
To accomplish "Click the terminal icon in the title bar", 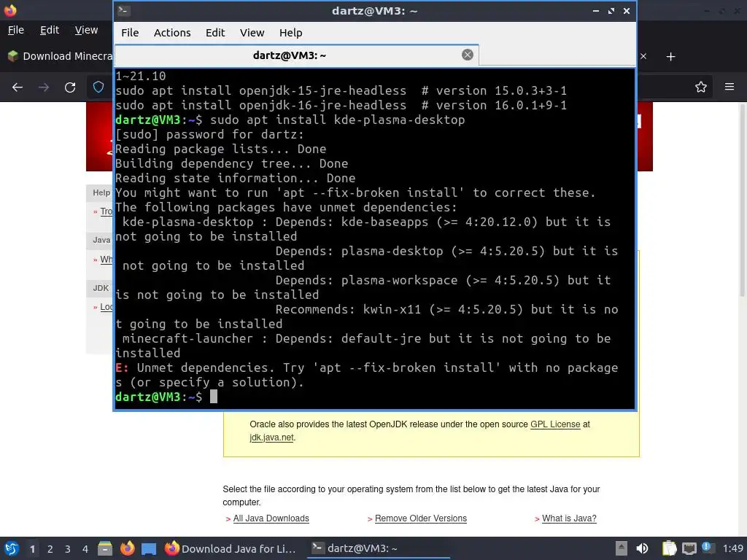I will 124,10.
